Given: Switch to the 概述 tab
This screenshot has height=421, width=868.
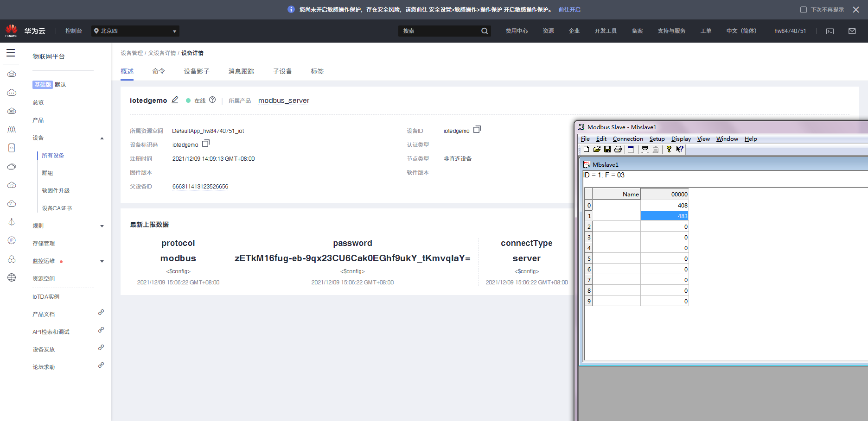Looking at the screenshot, I should tap(127, 71).
